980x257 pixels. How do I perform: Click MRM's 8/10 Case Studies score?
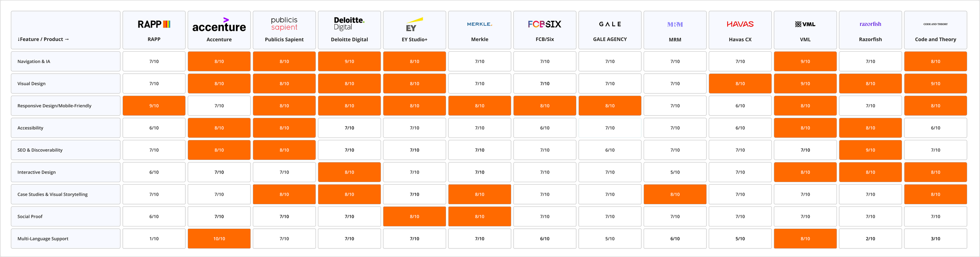pyautogui.click(x=675, y=194)
